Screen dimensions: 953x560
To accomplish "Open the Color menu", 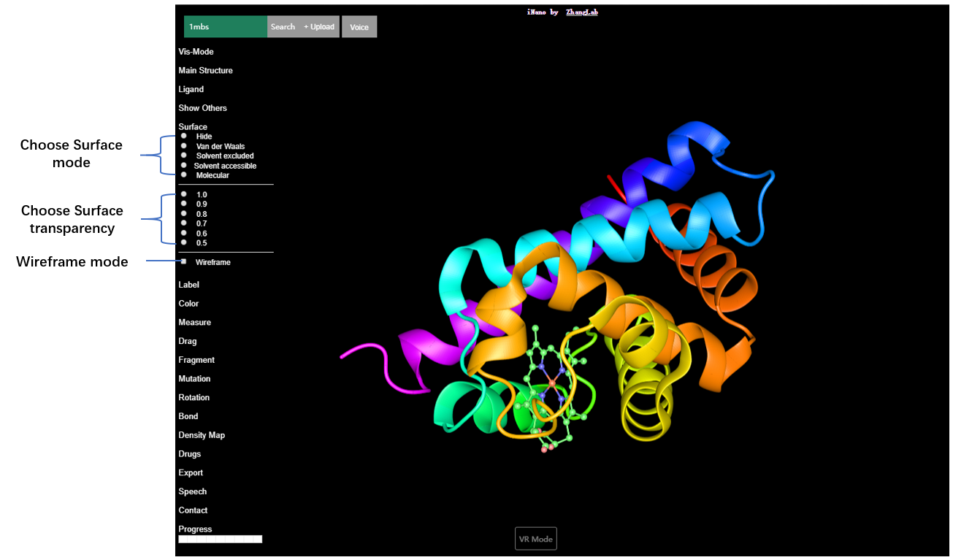I will (188, 304).
